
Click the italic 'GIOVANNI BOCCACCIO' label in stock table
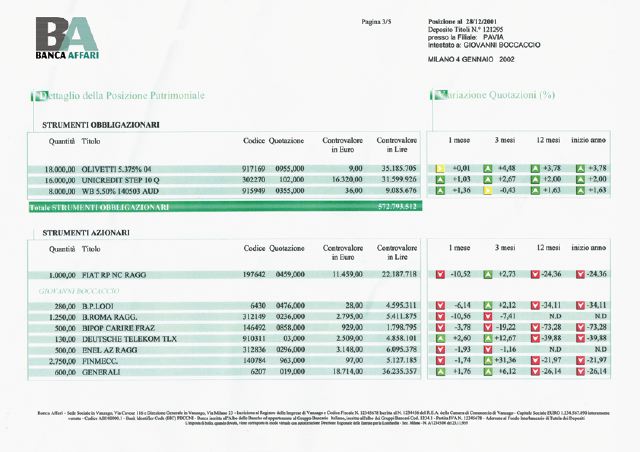click(x=79, y=291)
